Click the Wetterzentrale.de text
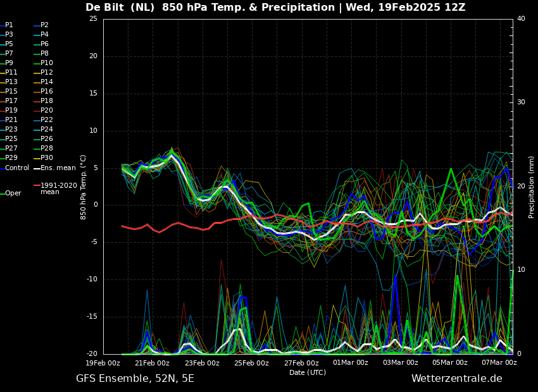The image size is (538, 392). click(x=457, y=379)
